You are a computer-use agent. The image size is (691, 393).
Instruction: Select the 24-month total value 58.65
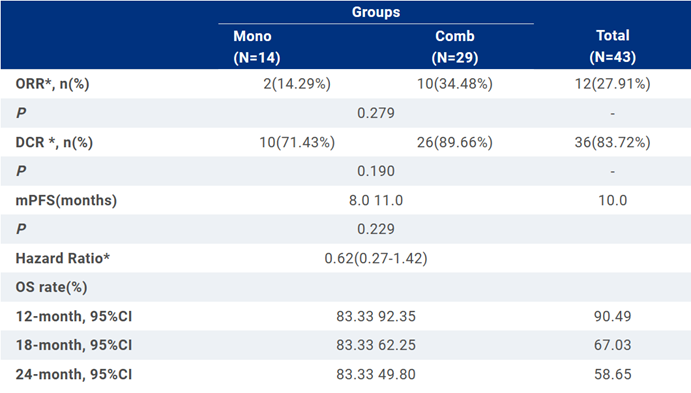click(613, 374)
